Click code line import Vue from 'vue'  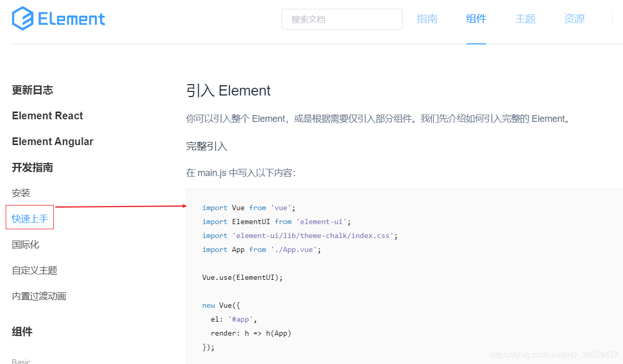(249, 208)
